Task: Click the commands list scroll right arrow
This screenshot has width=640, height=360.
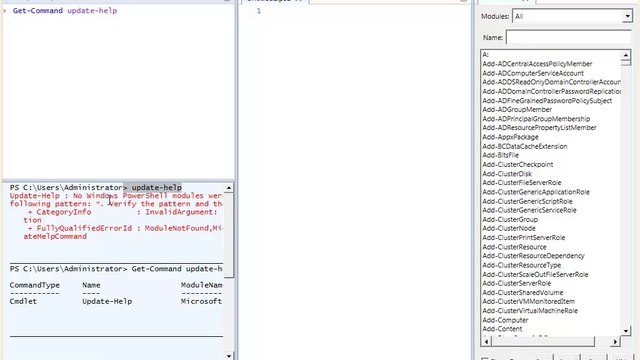Action: coord(615,341)
